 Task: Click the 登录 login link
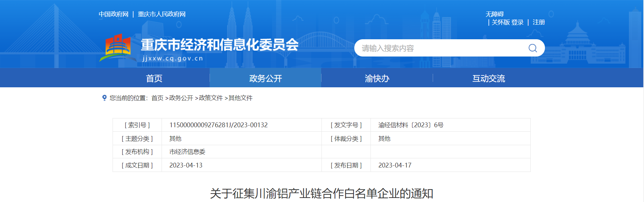coord(517,22)
